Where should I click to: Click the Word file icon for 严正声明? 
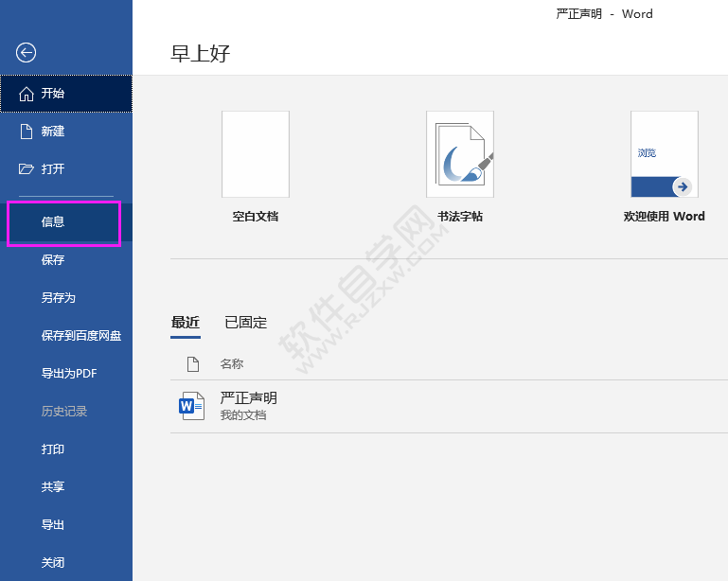point(192,406)
